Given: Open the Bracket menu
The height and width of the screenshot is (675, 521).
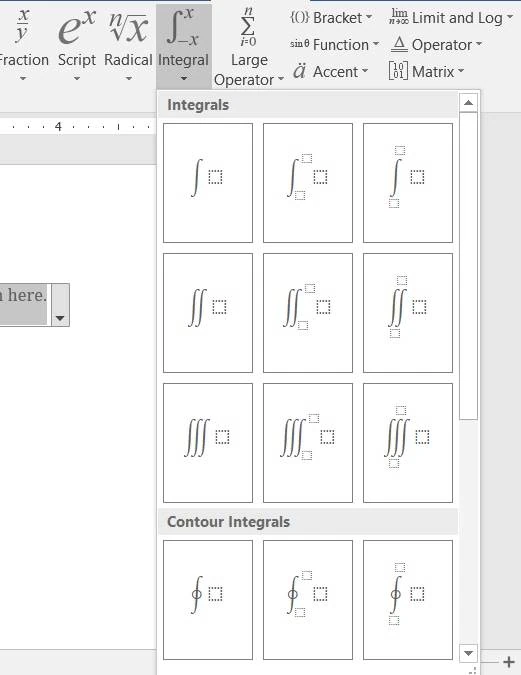Looking at the screenshot, I should (331, 18).
